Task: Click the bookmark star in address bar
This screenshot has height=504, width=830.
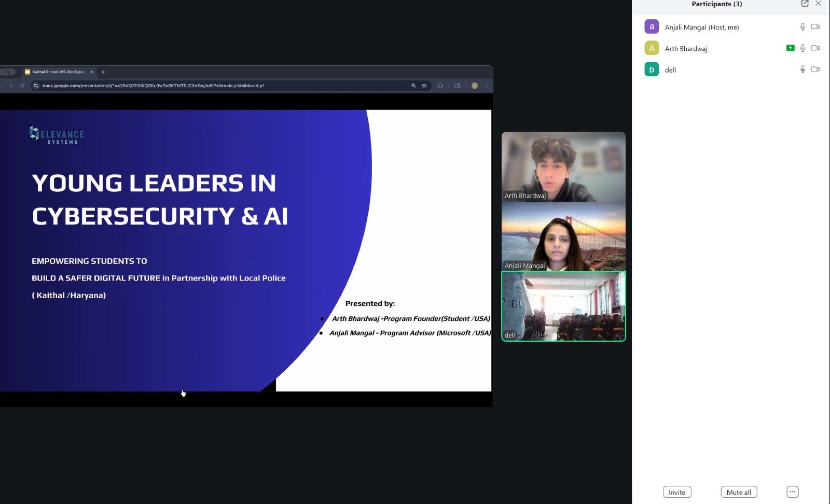Action: click(424, 86)
